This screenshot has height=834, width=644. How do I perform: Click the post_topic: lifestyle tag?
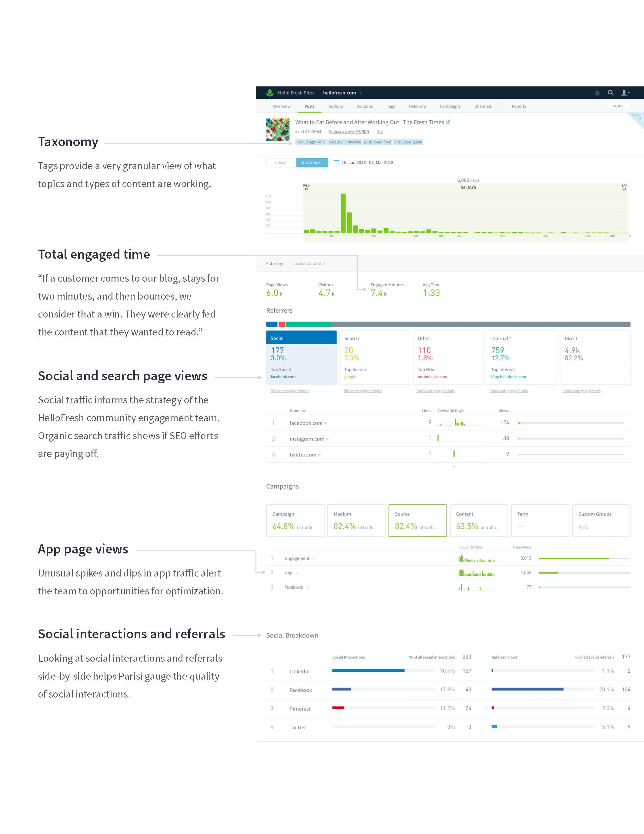[345, 142]
